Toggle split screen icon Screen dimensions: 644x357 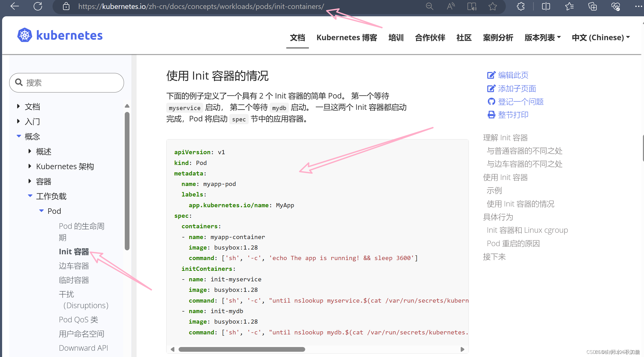click(546, 6)
